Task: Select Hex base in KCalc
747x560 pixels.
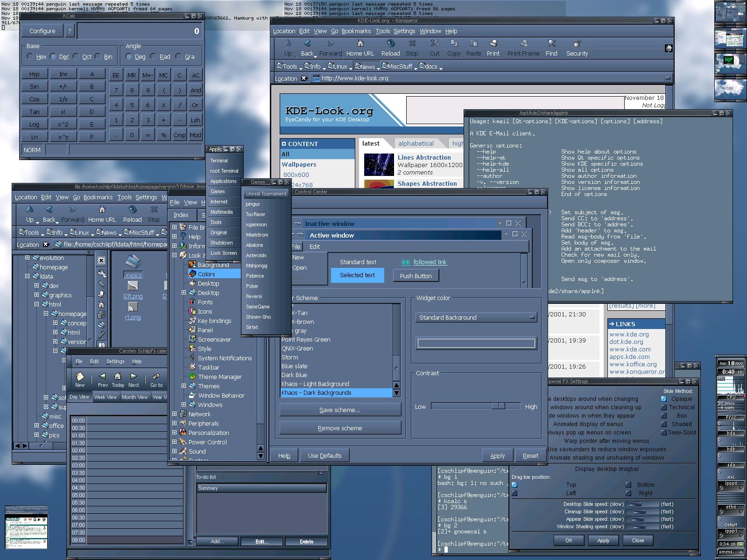Action: (x=30, y=56)
